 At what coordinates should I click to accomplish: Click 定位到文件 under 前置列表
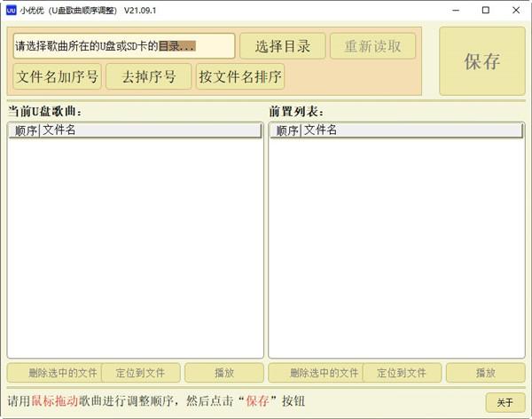click(403, 373)
